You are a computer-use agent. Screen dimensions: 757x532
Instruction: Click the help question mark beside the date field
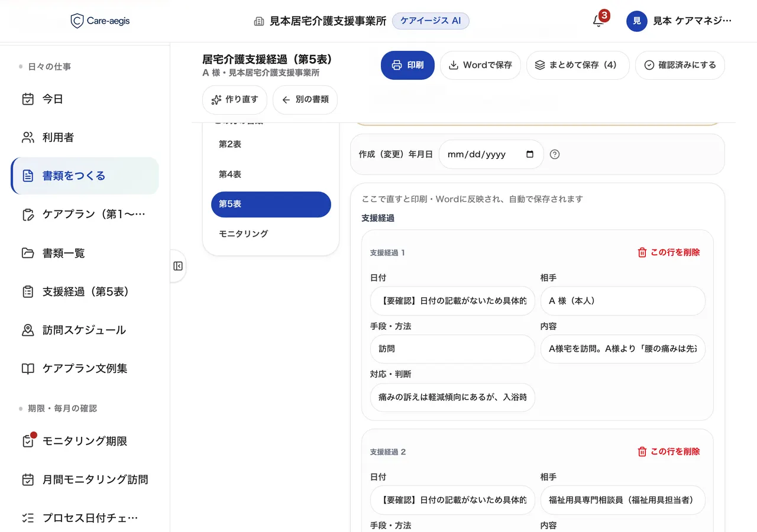click(x=555, y=154)
